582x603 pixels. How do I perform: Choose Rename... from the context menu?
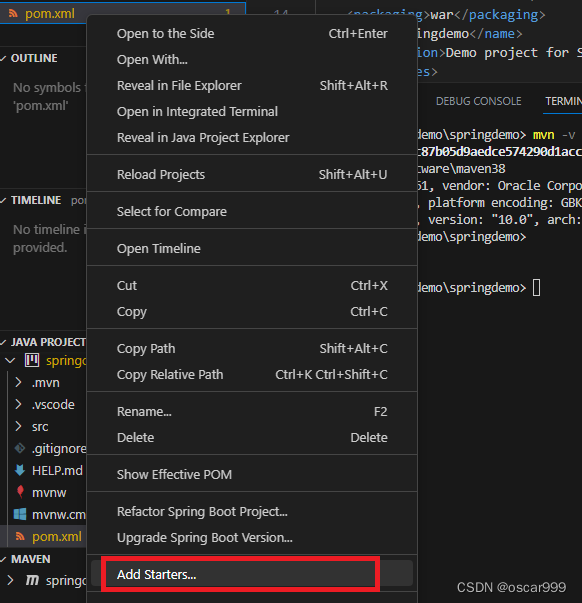[252, 411]
